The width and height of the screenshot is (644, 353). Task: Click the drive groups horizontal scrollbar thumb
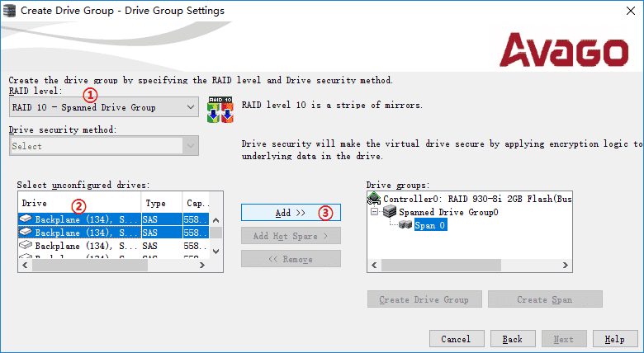pyautogui.click(x=442, y=265)
